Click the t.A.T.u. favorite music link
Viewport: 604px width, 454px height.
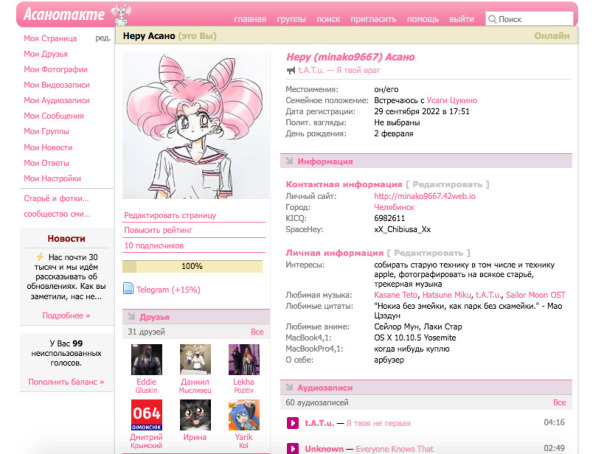tap(488, 295)
